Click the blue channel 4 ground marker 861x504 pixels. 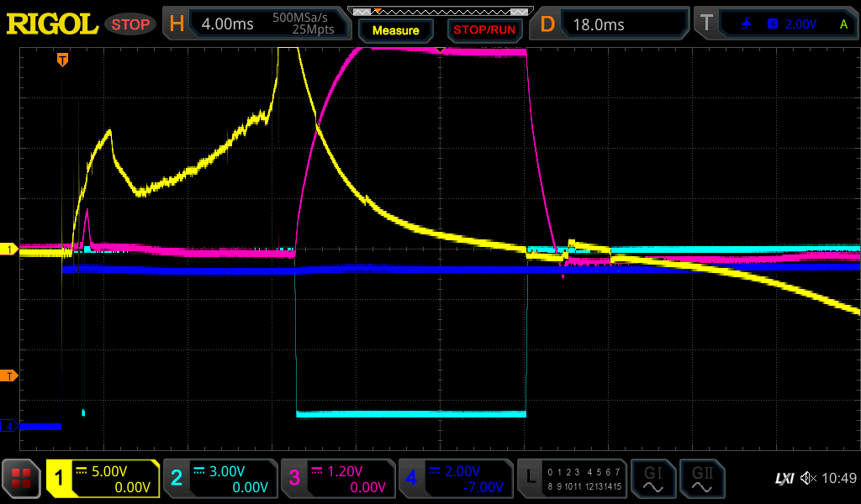coord(10,427)
